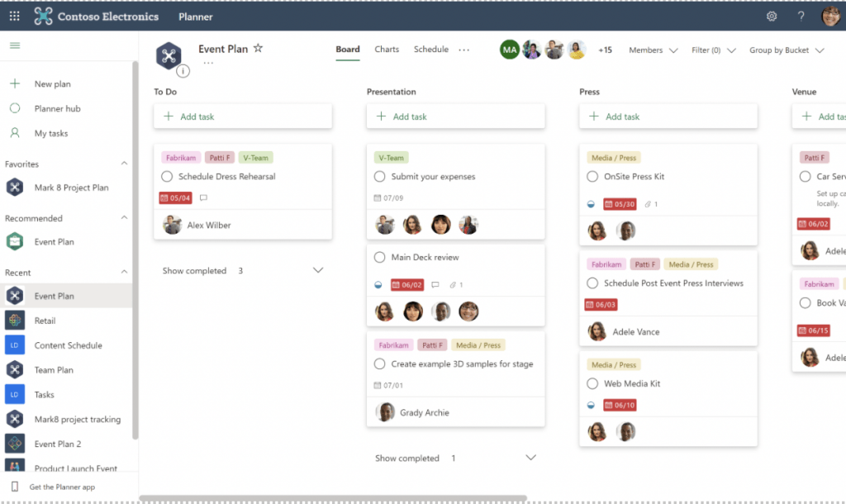Click the horizontal board scrollbar
Image resolution: width=846 pixels, height=504 pixels.
tap(333, 497)
